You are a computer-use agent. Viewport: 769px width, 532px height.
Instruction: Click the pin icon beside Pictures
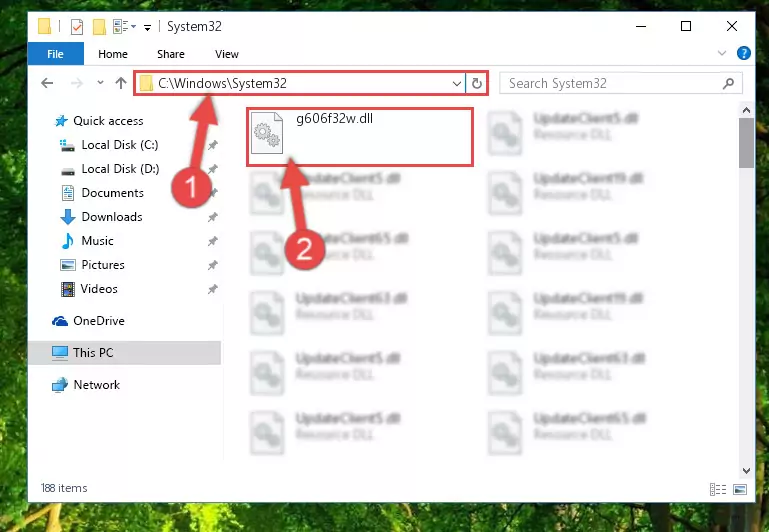pos(212,265)
